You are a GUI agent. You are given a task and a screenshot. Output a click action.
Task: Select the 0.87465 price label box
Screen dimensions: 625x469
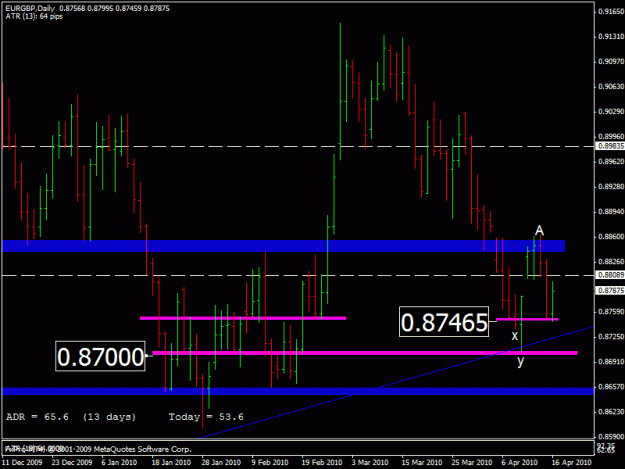(444, 322)
